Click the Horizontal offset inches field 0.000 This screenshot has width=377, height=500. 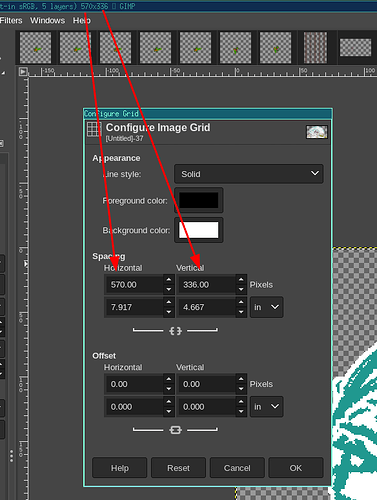click(134, 407)
